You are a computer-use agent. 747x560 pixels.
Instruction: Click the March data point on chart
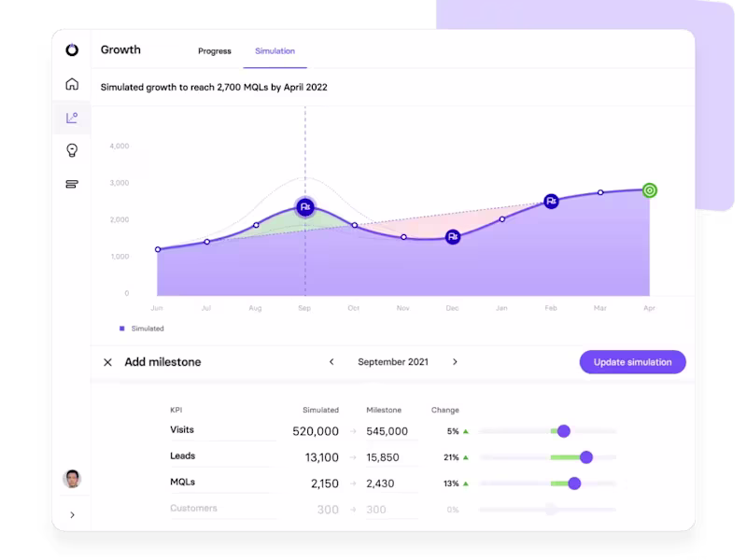pyautogui.click(x=600, y=192)
